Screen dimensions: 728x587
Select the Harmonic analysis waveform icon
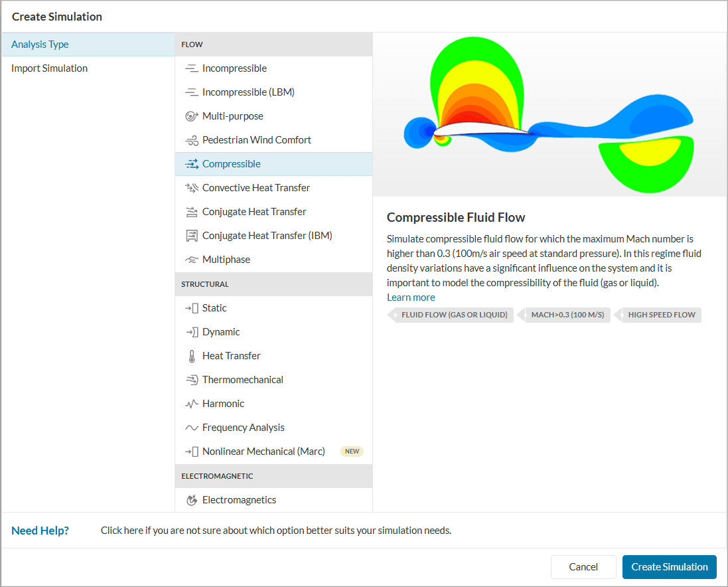pos(190,403)
